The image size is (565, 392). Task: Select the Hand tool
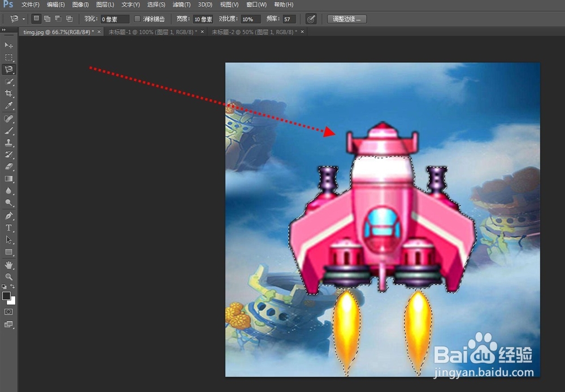pos(8,265)
